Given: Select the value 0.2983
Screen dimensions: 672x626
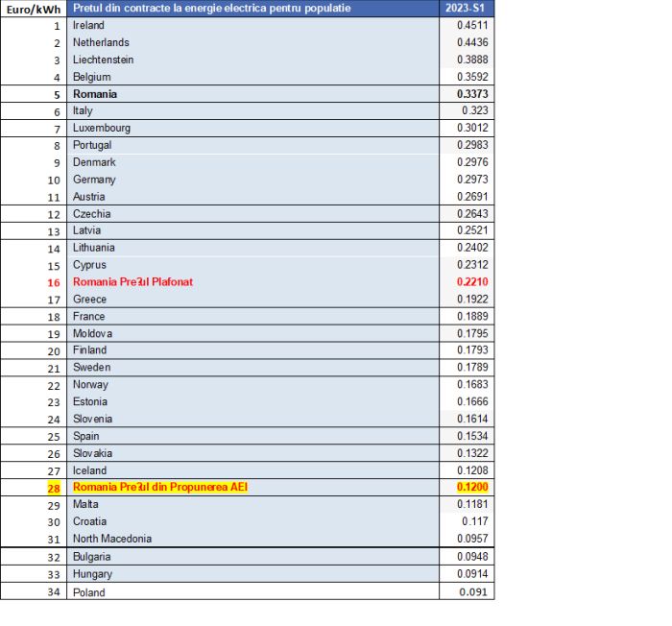Looking at the screenshot, I should click(x=472, y=145).
